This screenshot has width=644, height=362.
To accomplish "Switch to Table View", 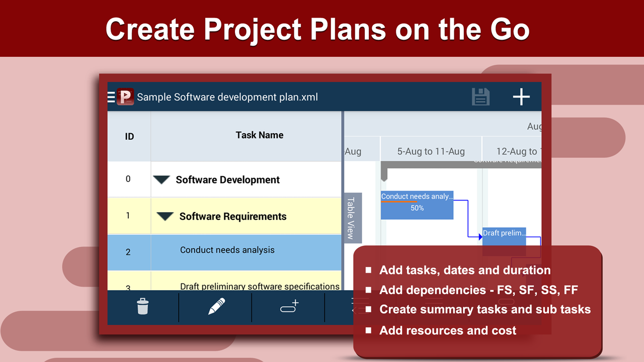I will [352, 217].
